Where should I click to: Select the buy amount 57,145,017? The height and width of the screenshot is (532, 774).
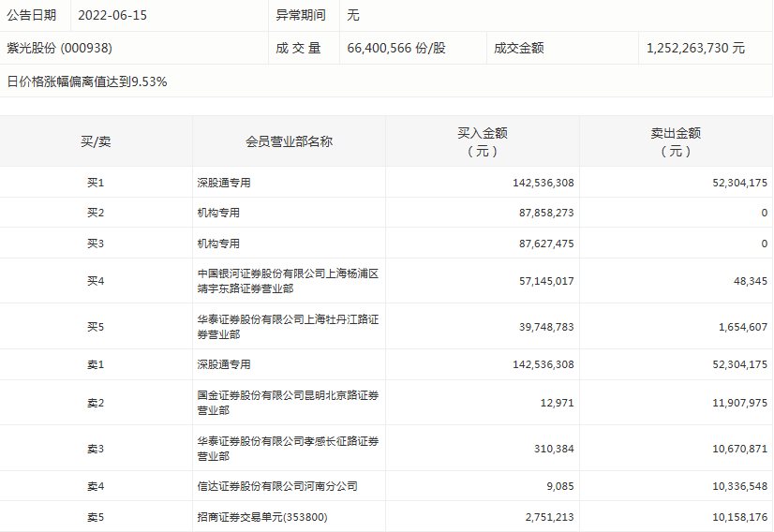click(x=546, y=281)
